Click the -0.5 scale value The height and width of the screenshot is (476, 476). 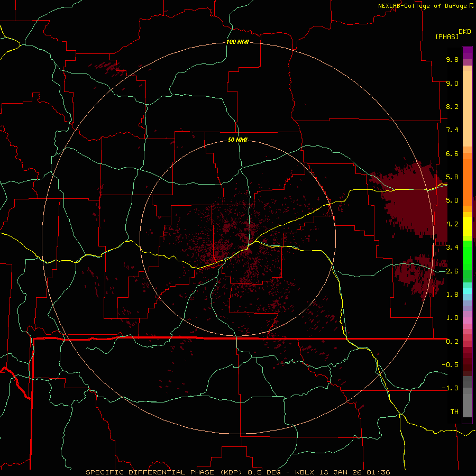point(450,365)
